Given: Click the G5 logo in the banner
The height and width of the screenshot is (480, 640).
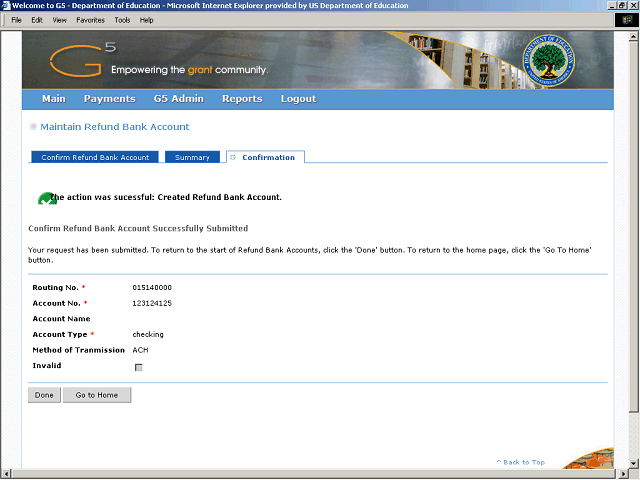Looking at the screenshot, I should pos(82,60).
